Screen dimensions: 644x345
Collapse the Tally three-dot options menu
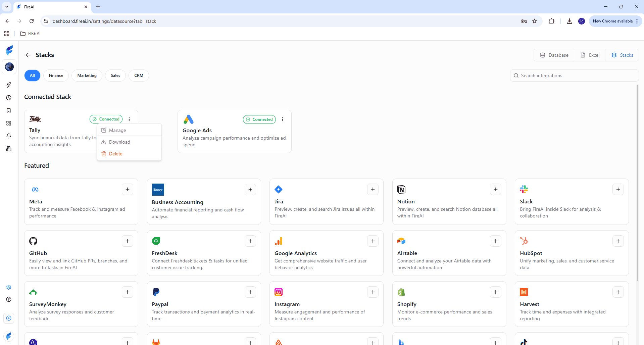[129, 119]
